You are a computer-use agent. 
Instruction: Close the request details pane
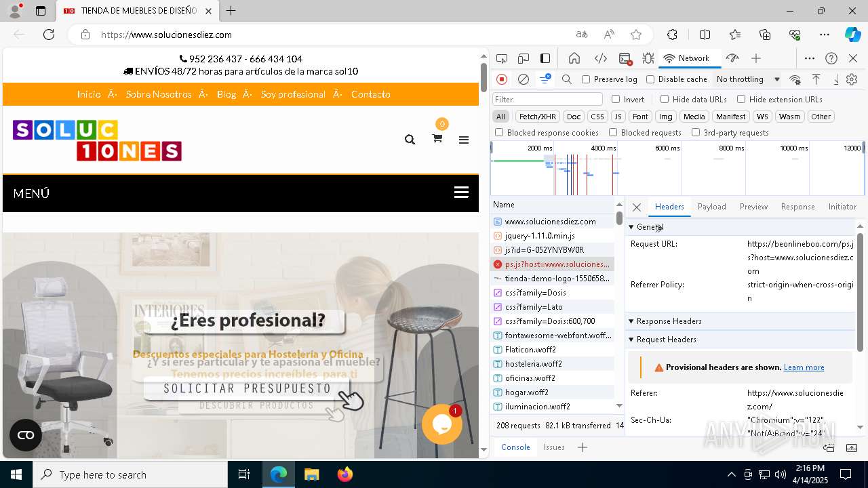pos(636,207)
